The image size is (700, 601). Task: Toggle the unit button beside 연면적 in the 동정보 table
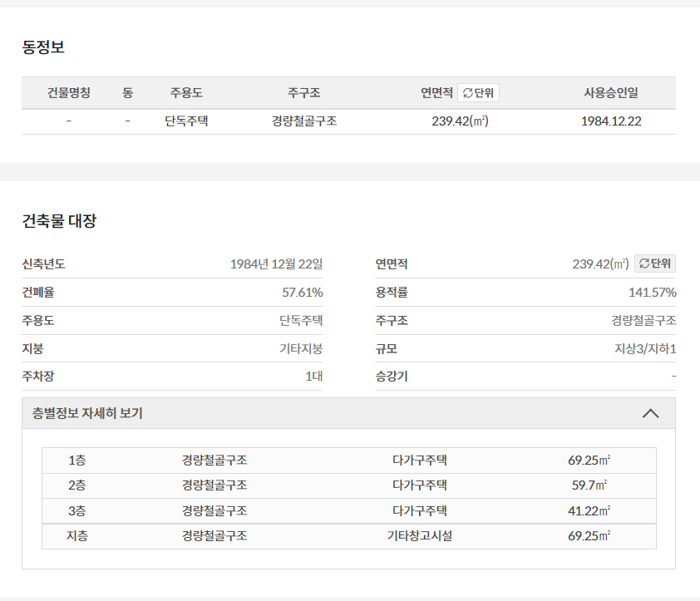tap(478, 93)
